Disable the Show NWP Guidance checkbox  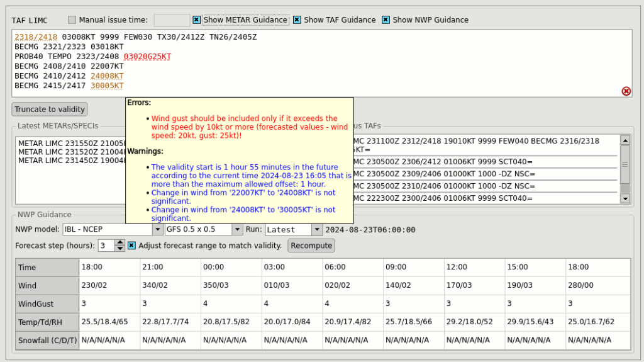pos(386,20)
